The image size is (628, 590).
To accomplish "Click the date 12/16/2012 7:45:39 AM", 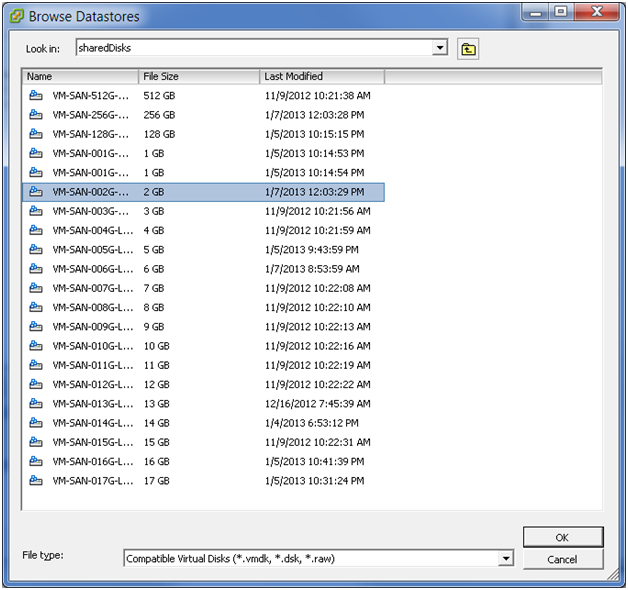I will point(318,403).
